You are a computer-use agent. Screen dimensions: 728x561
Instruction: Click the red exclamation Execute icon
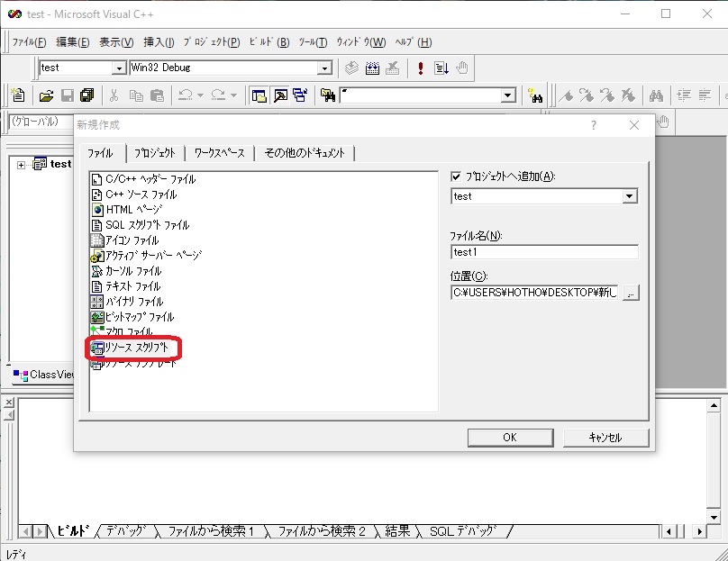click(x=421, y=68)
